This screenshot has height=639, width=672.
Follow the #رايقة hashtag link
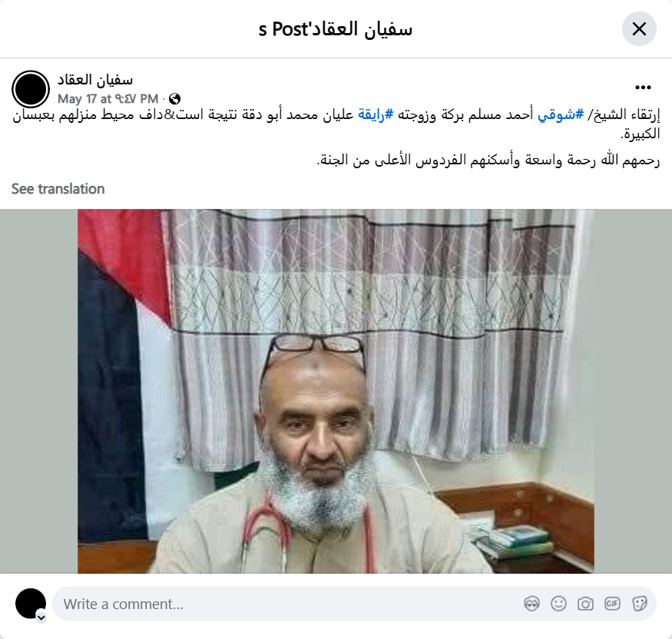[376, 114]
